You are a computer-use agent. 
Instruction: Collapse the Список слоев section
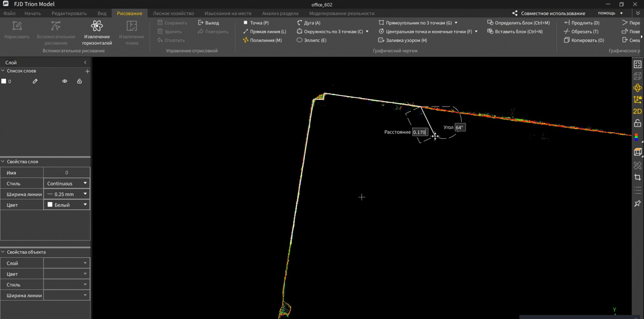pos(3,71)
